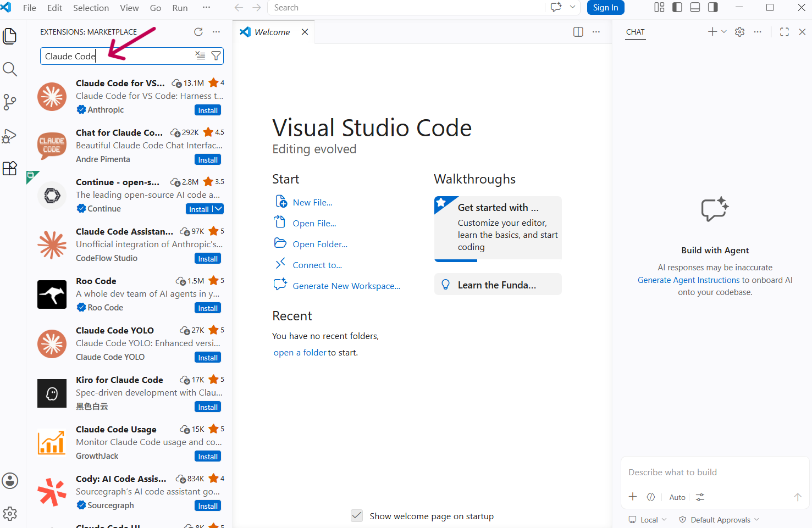Open the extensions filter funnel

pos(216,55)
